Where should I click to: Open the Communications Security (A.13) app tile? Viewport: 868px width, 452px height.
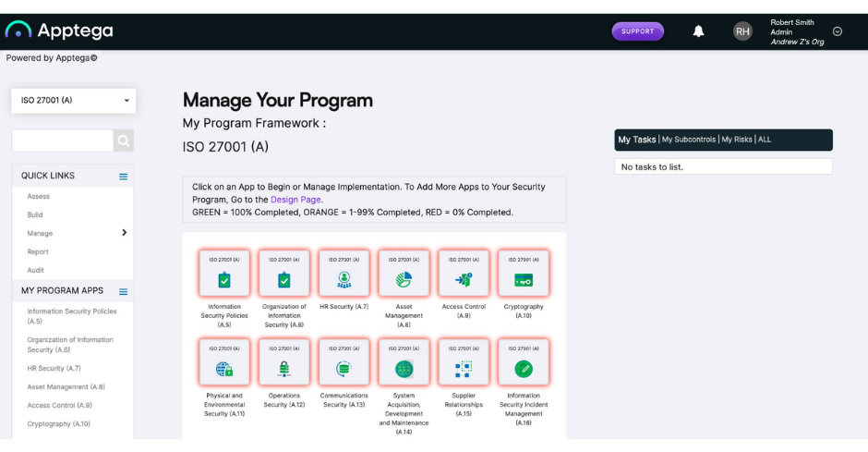[x=344, y=361]
